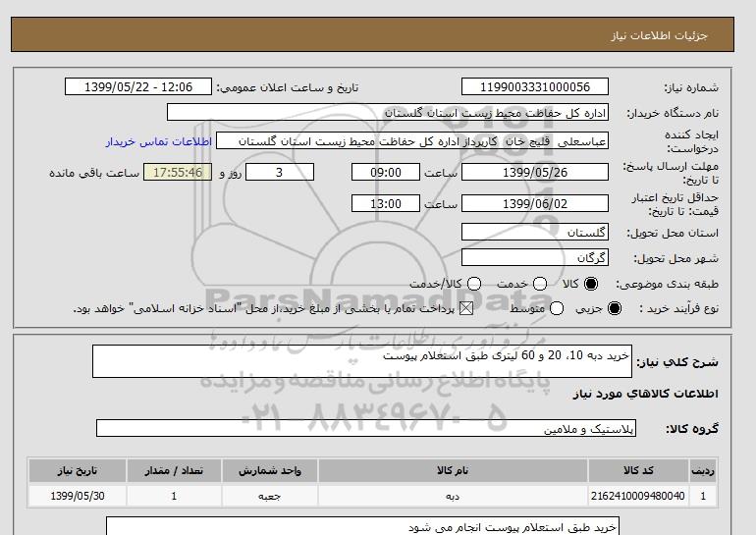Click the delivery city field گرگان
This screenshot has width=756, height=535.
pos(535,257)
